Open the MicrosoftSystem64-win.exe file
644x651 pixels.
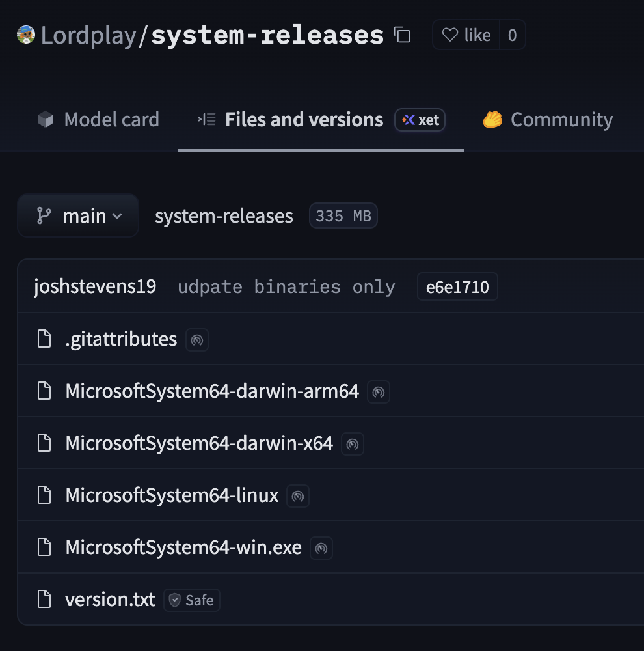tap(183, 547)
